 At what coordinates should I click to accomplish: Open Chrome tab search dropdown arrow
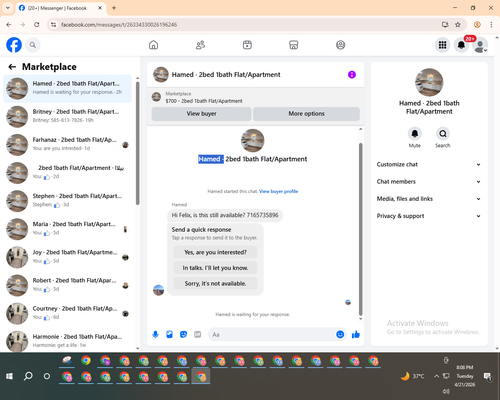tap(8, 8)
